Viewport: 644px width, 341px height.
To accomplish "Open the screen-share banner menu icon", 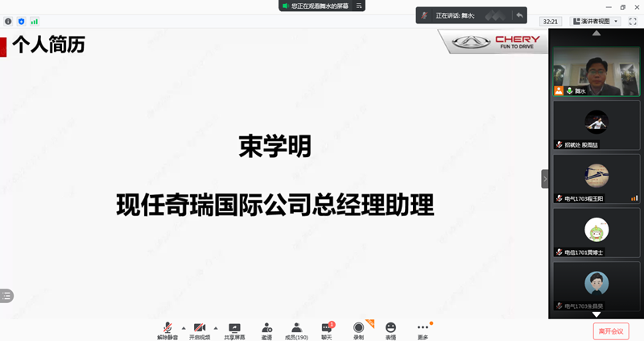I will (x=359, y=6).
